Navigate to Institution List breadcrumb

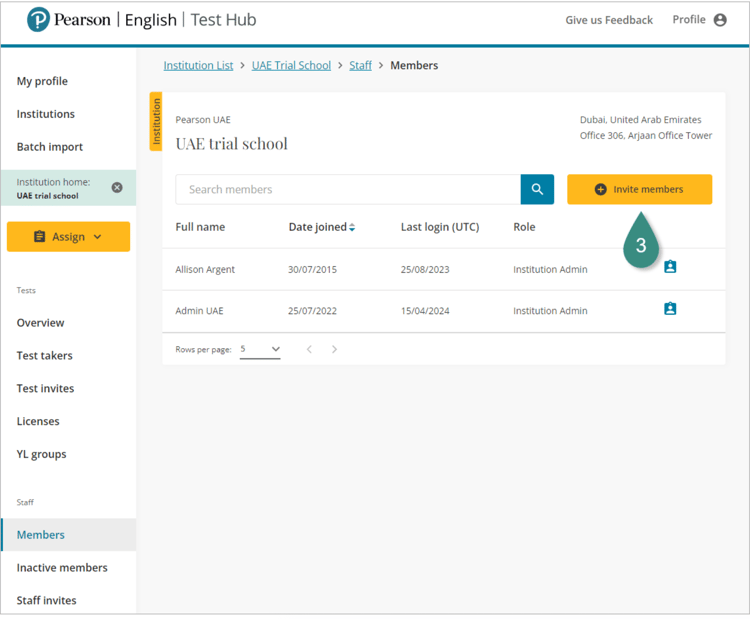(x=198, y=65)
